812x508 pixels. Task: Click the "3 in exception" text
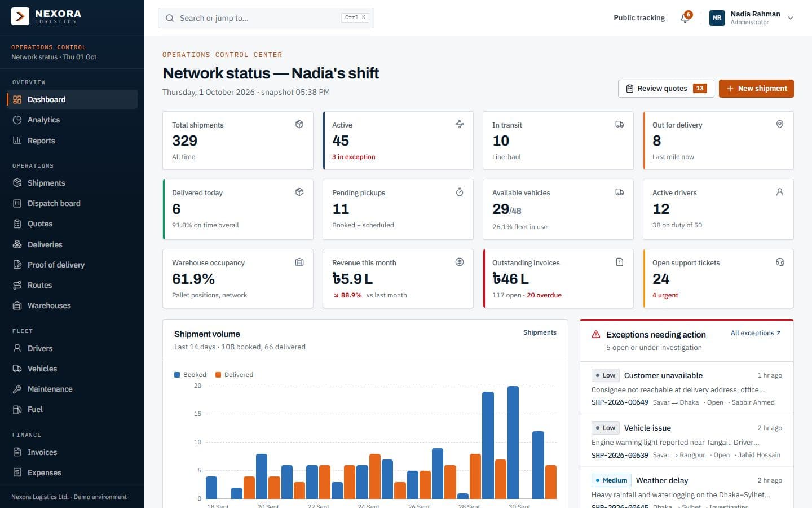pos(354,157)
